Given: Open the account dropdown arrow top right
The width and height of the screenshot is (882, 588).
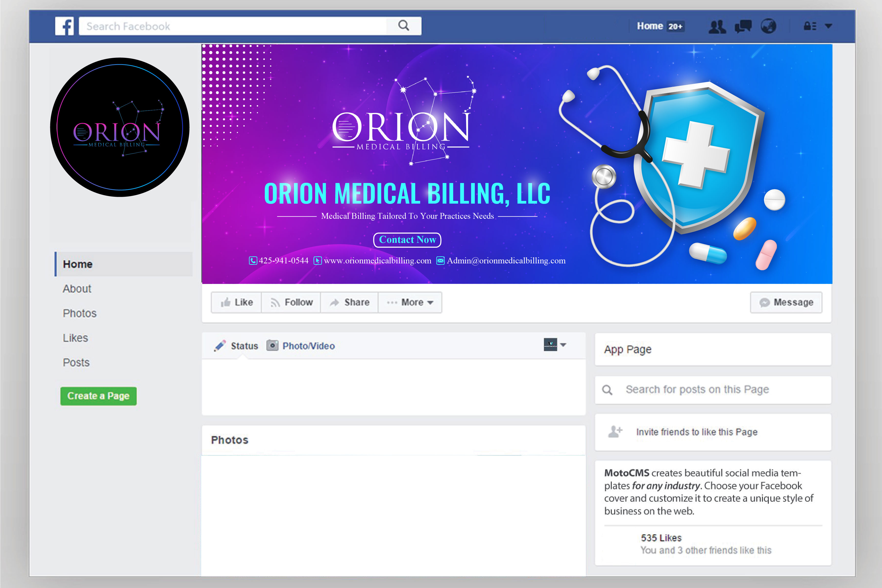Looking at the screenshot, I should (828, 25).
